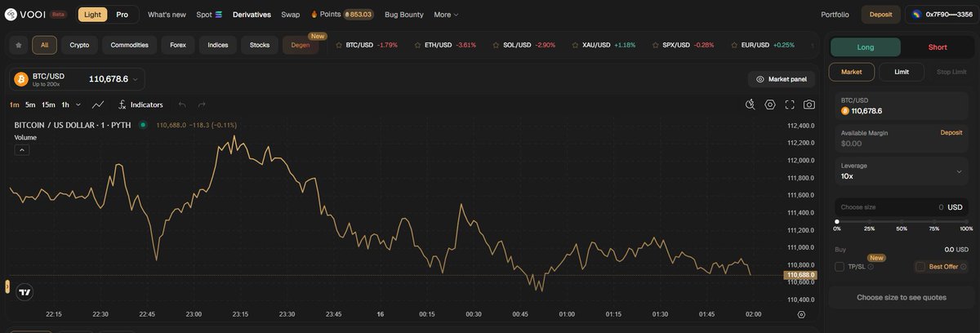
Task: Click the Best Offer info icon
Action: pyautogui.click(x=964, y=267)
